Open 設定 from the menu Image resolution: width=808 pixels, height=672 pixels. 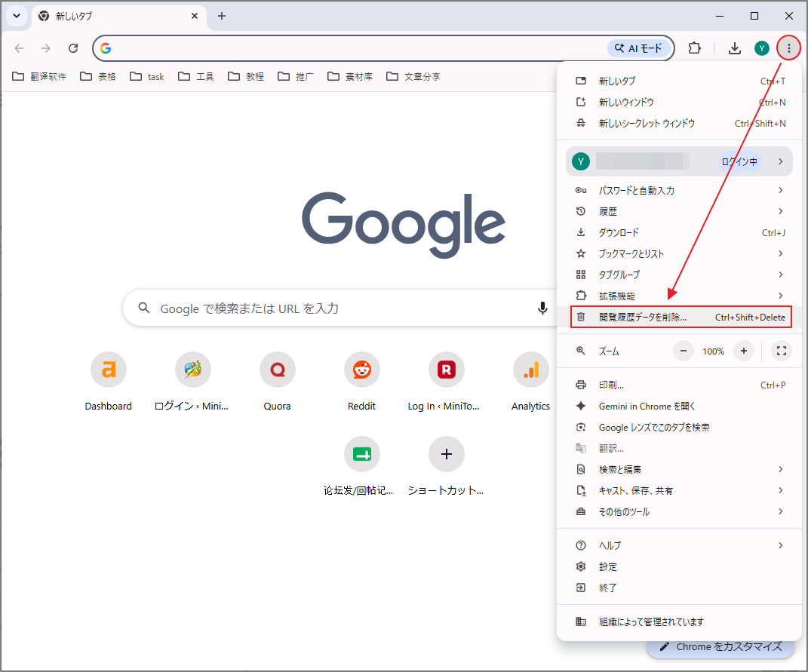[680, 566]
